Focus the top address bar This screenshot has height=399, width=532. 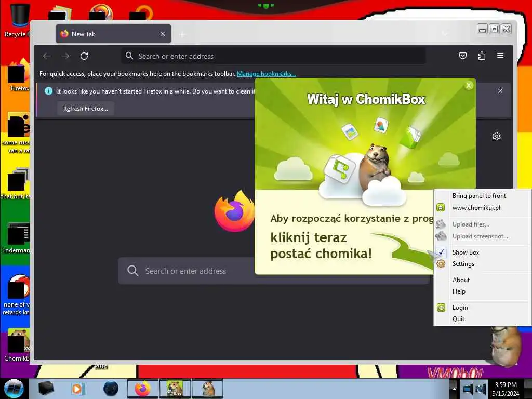pos(273,56)
